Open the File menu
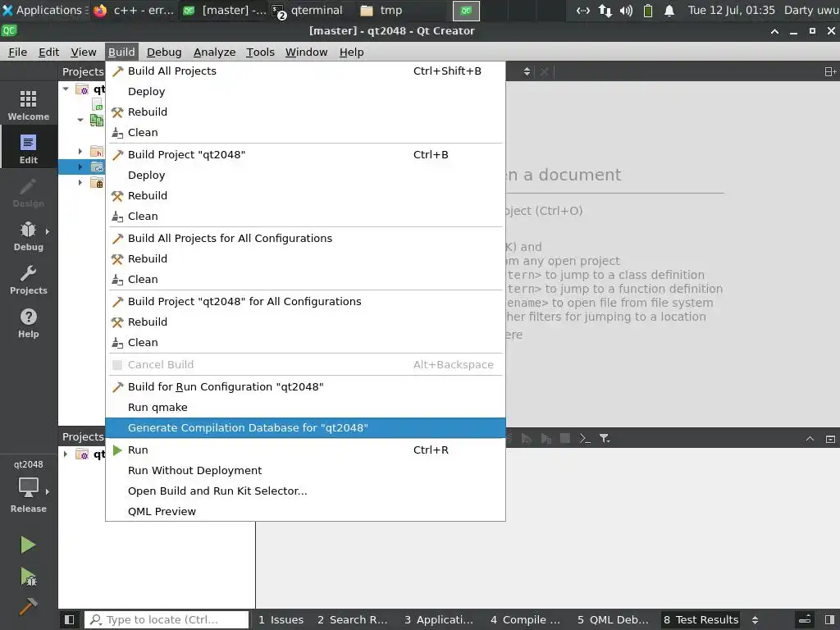 point(18,52)
